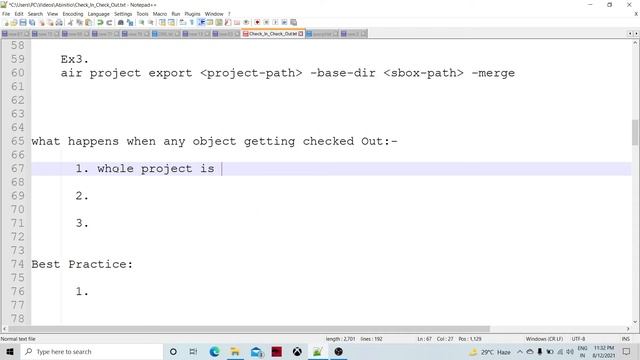Open the Plugins menu
The width and height of the screenshot is (640, 360).
192,14
